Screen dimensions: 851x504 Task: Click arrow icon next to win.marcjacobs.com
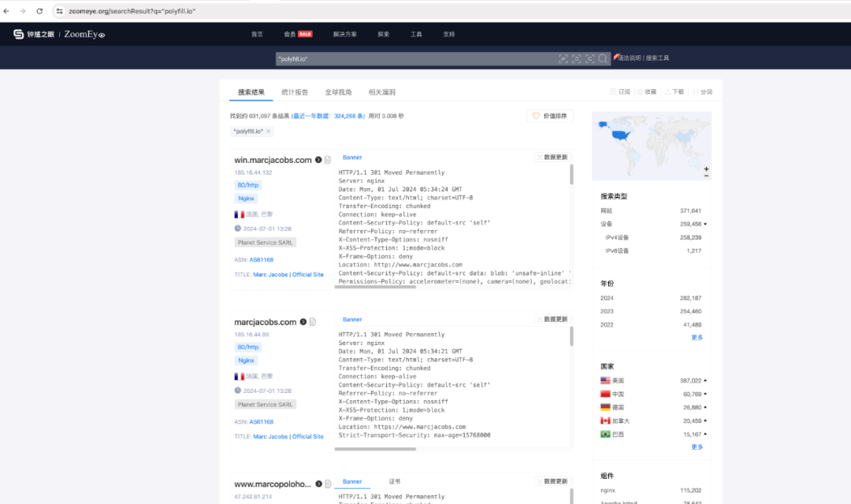pyautogui.click(x=318, y=160)
